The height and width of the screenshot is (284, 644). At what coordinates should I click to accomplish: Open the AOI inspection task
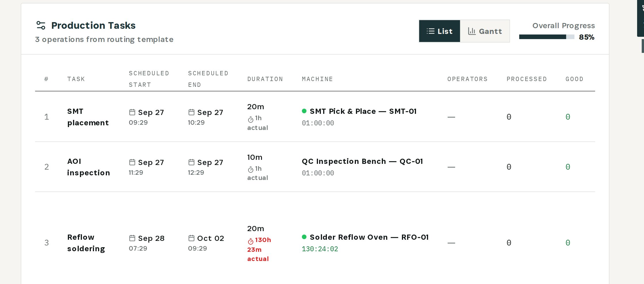point(89,167)
